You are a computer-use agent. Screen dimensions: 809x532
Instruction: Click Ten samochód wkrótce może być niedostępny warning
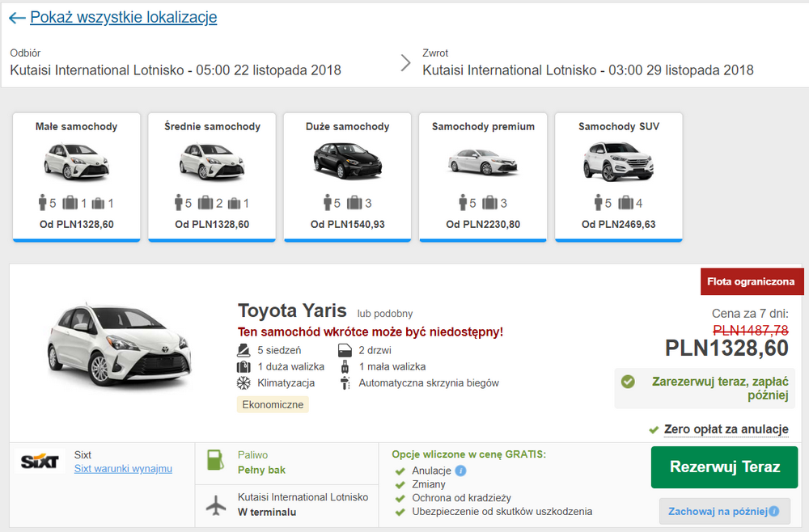click(x=371, y=332)
